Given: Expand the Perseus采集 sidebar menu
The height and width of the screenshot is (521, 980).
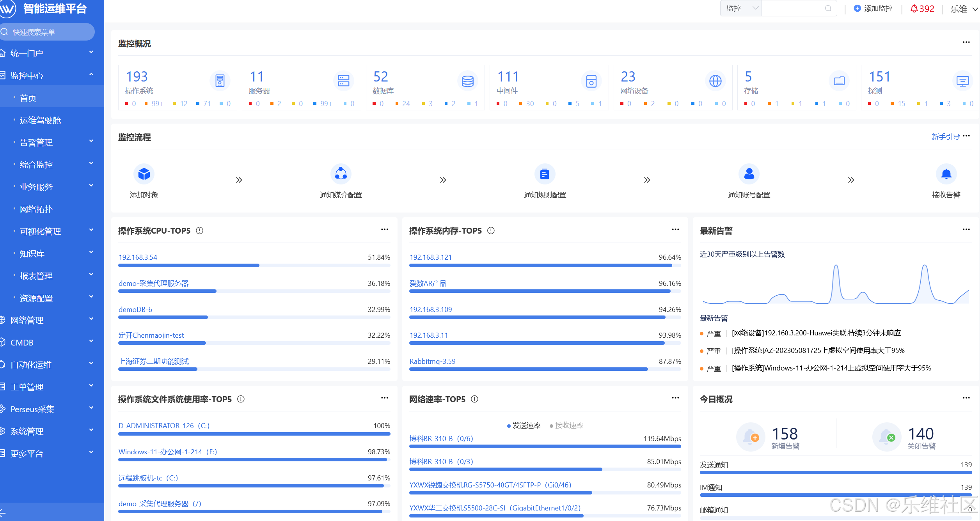Looking at the screenshot, I should 52,409.
